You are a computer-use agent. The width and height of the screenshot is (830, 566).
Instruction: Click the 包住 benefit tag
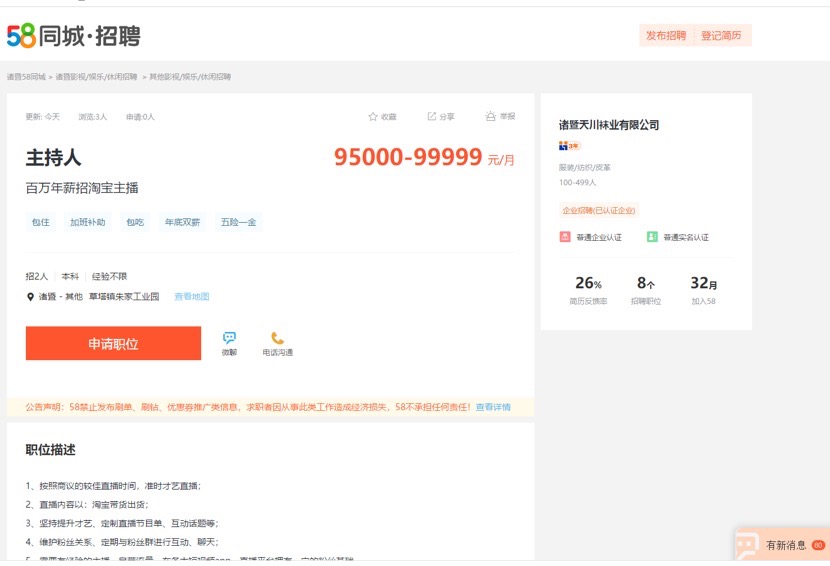click(41, 222)
